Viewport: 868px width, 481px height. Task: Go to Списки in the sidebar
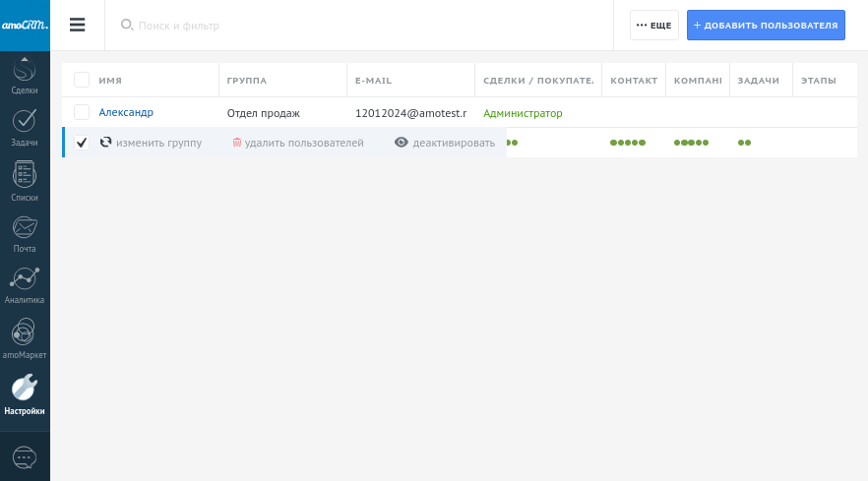point(25,181)
